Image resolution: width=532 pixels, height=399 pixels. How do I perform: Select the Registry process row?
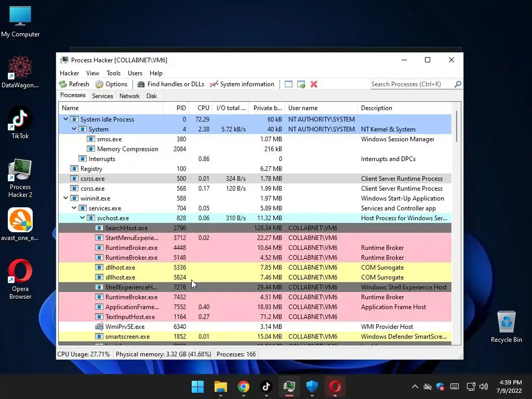(x=255, y=169)
